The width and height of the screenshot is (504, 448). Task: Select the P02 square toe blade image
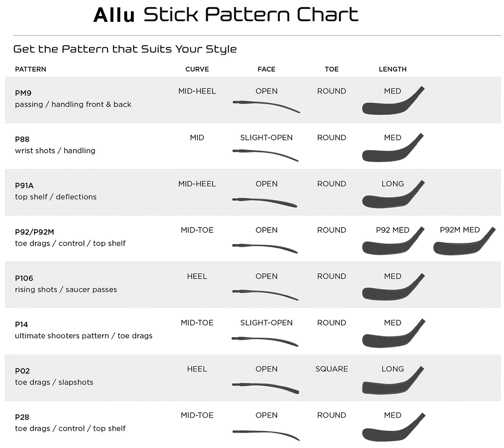click(x=393, y=380)
